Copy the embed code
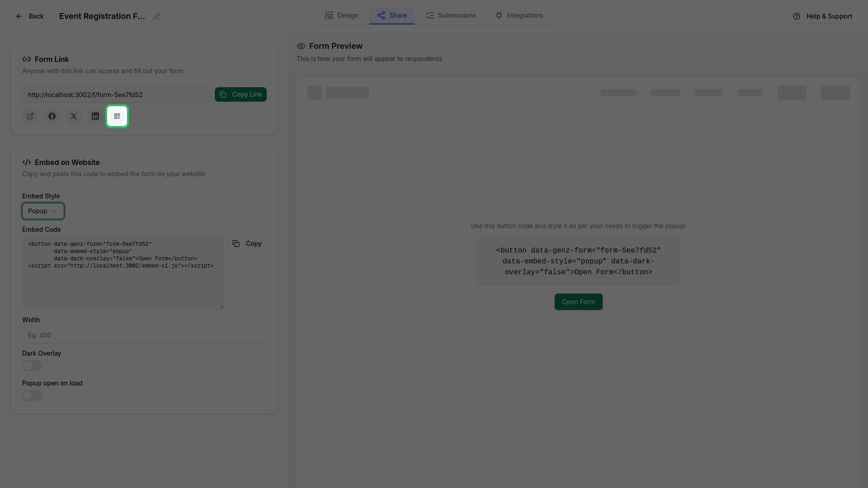 click(x=247, y=244)
